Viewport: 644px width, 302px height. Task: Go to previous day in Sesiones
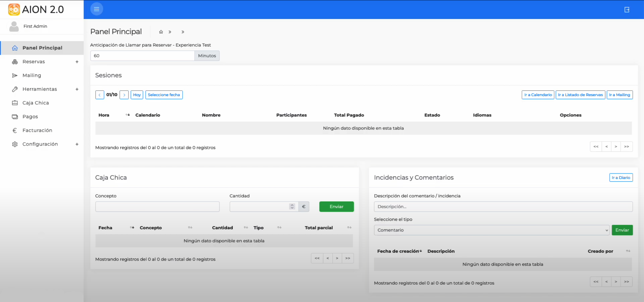pyautogui.click(x=100, y=95)
